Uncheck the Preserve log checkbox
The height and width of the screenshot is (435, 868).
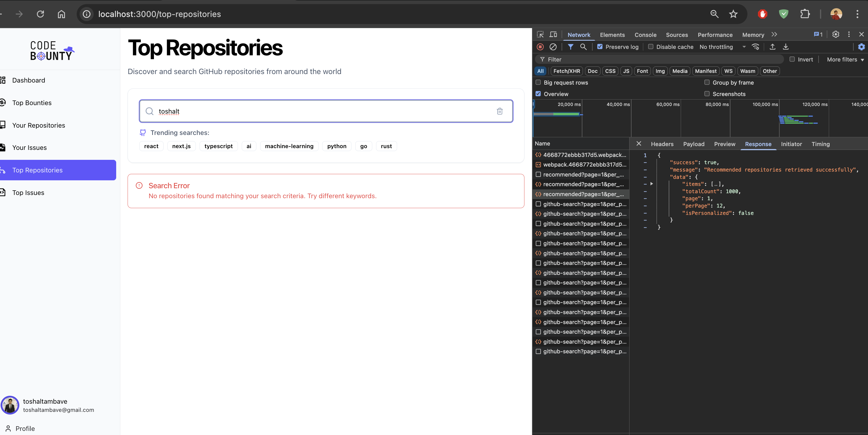[600, 47]
